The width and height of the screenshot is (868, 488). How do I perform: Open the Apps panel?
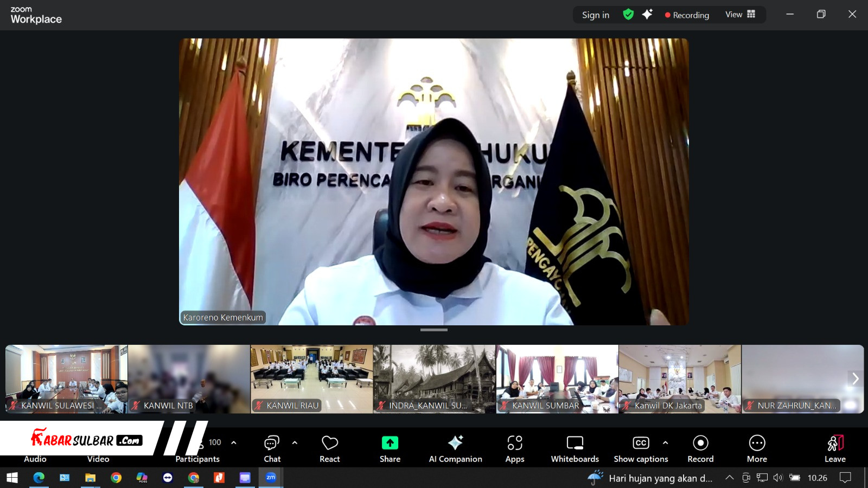click(514, 448)
